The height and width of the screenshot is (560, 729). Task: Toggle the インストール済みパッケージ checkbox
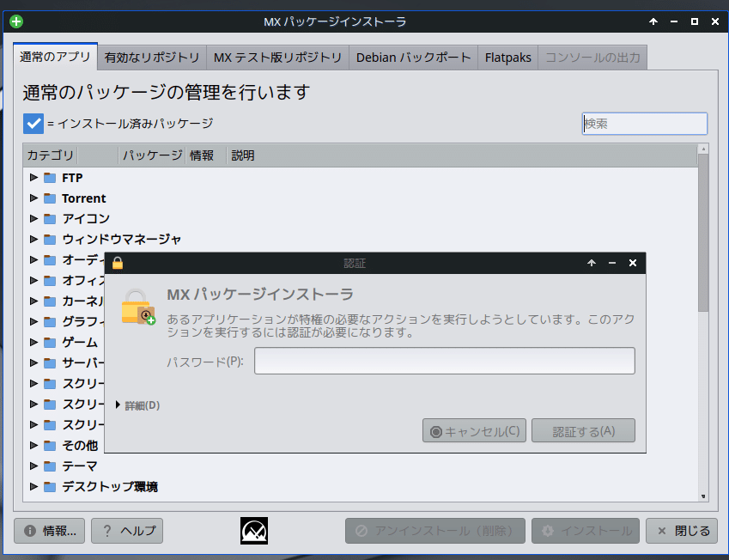33,124
